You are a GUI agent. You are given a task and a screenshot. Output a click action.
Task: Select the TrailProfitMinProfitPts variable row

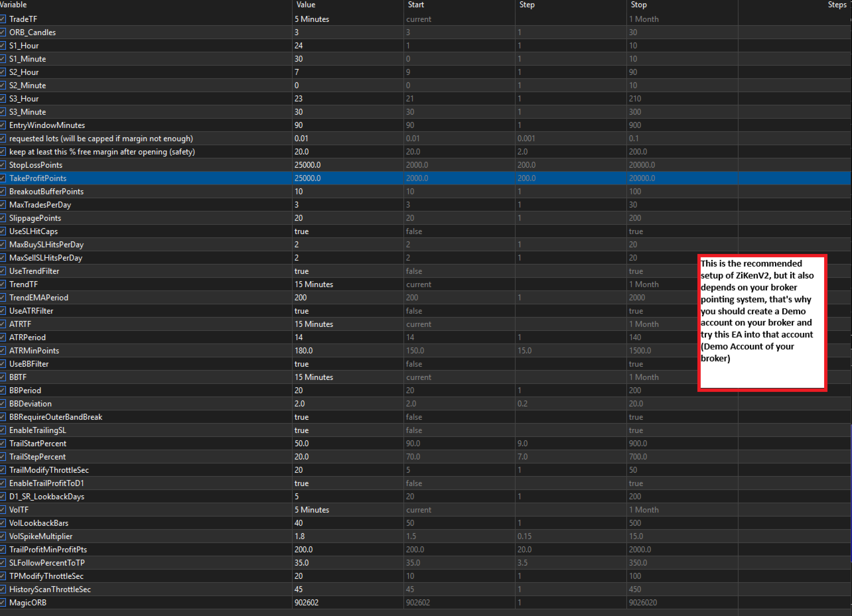[426, 550]
